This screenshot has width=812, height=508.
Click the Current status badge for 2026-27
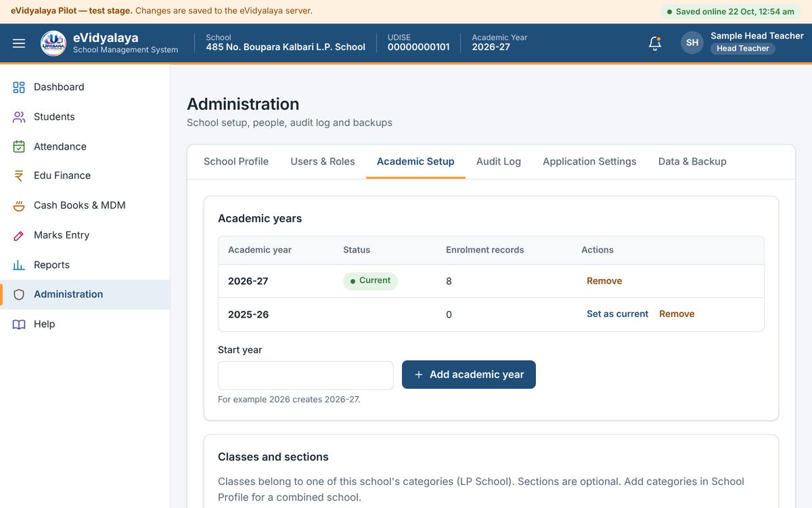(x=370, y=281)
